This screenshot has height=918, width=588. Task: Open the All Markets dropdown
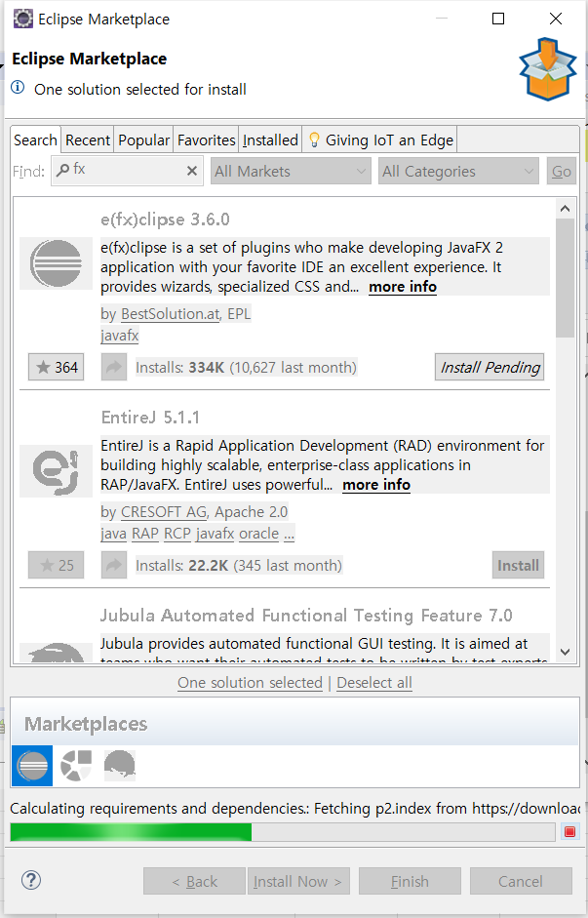[x=291, y=172]
